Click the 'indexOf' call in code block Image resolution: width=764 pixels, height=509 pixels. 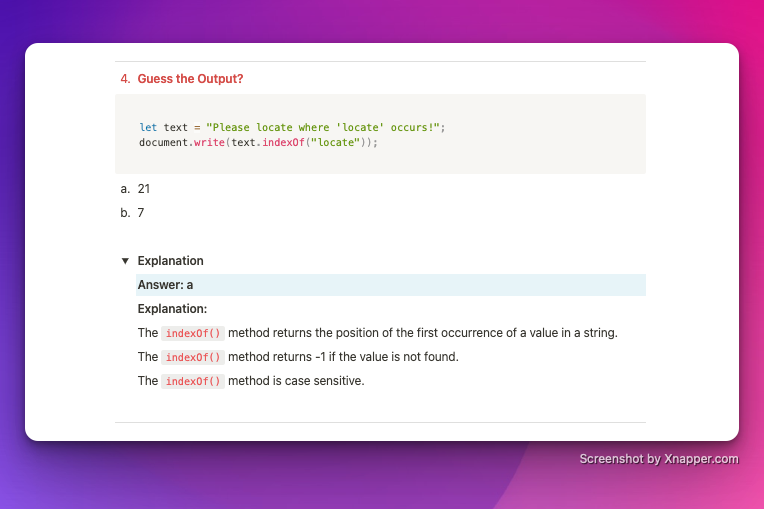coord(283,143)
